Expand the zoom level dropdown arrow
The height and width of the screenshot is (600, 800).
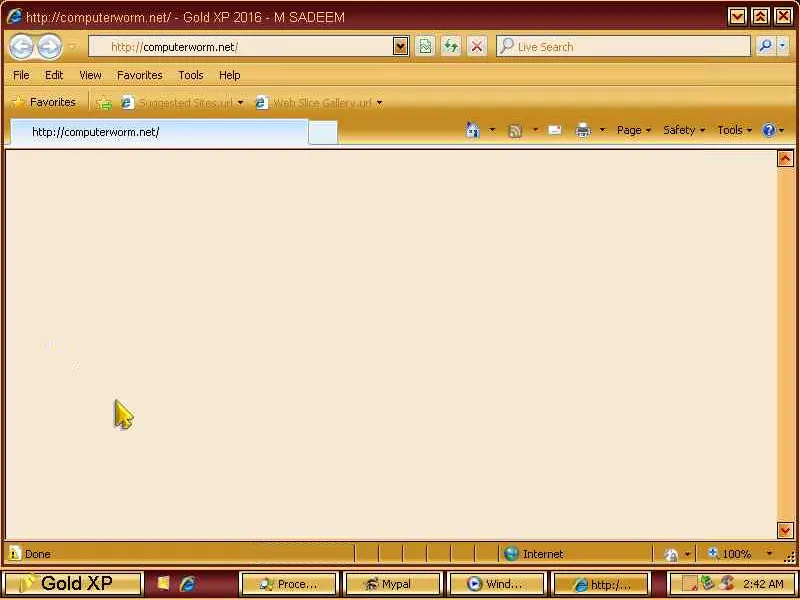point(769,554)
